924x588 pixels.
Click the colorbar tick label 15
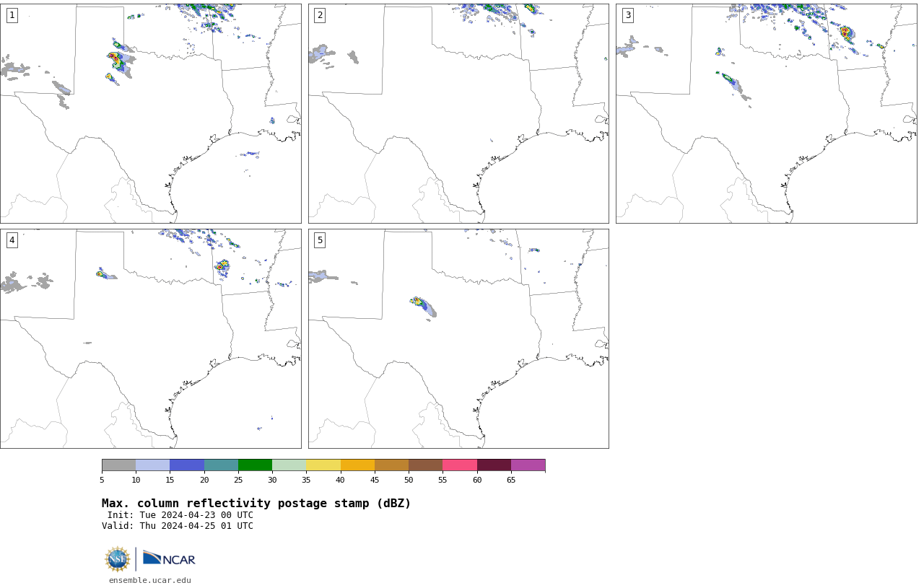click(x=170, y=481)
